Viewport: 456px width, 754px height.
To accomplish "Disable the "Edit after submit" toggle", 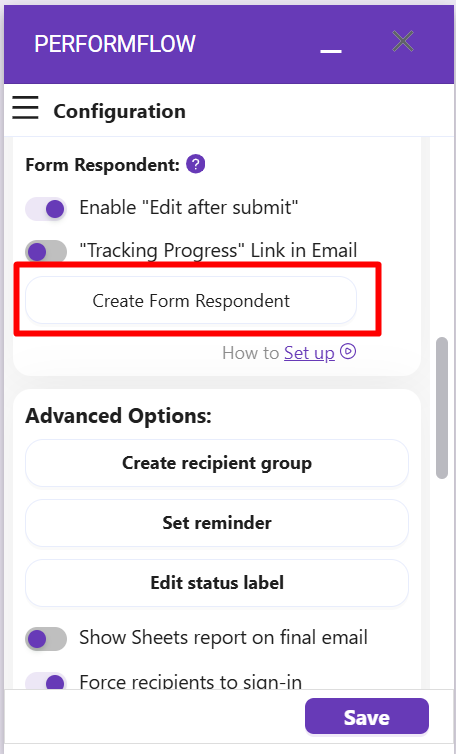I will coord(46,209).
